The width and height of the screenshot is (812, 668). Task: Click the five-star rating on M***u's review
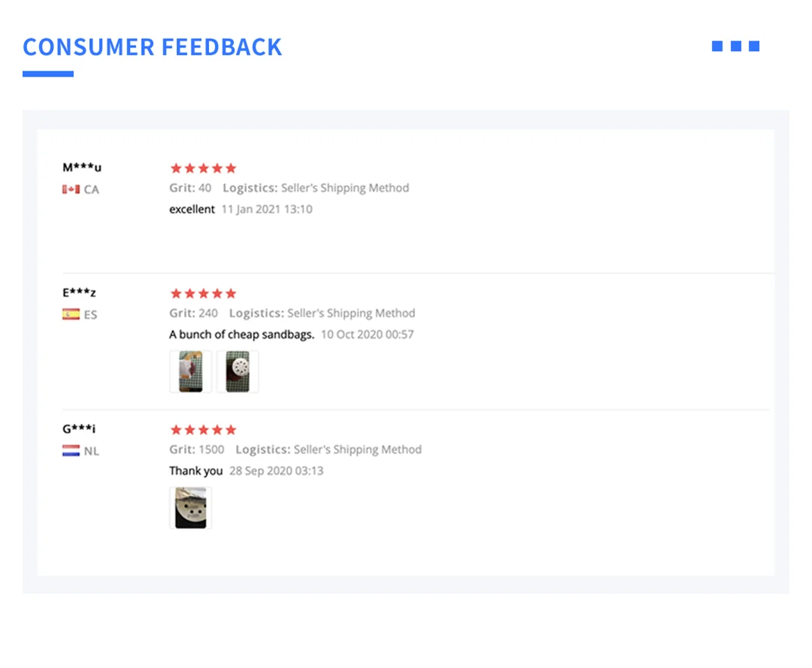tap(203, 168)
